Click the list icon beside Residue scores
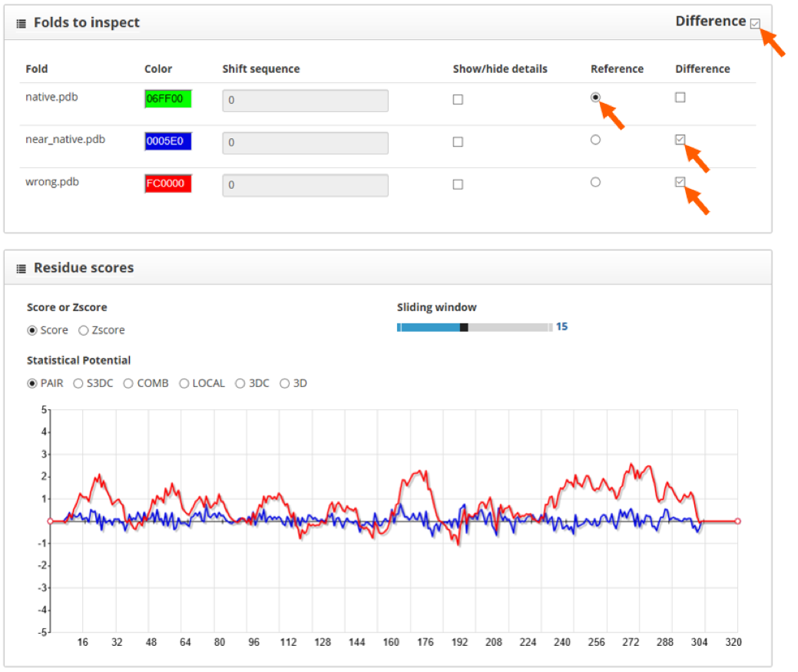The height and width of the screenshot is (672, 798). coord(21,269)
